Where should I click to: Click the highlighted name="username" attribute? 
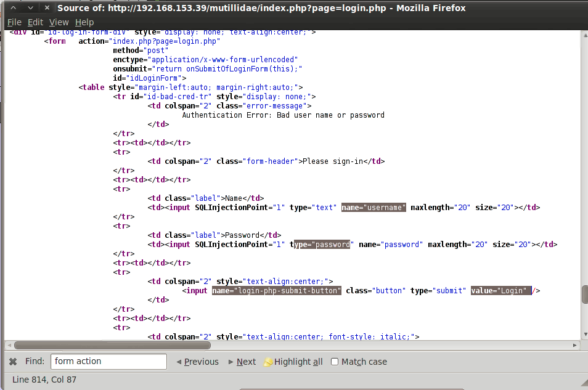coord(374,208)
